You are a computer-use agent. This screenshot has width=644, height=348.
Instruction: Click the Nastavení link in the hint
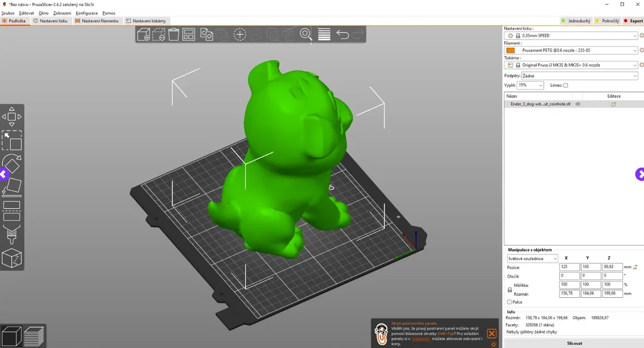click(x=420, y=339)
